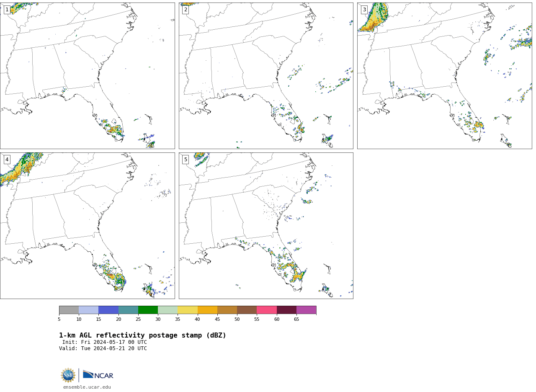Click the panel number label 3
Viewport: 536px width, 392px height.
pyautogui.click(x=364, y=10)
